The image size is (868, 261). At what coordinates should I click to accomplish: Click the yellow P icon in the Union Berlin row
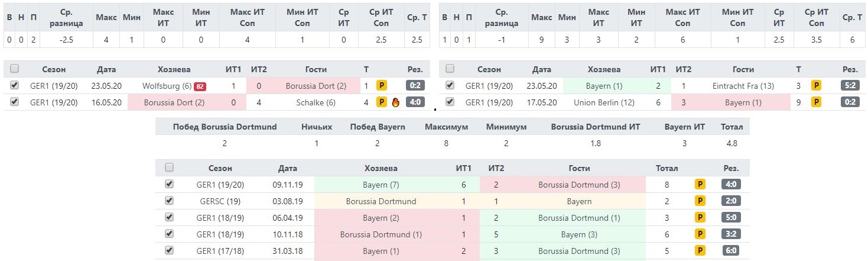[x=816, y=102]
